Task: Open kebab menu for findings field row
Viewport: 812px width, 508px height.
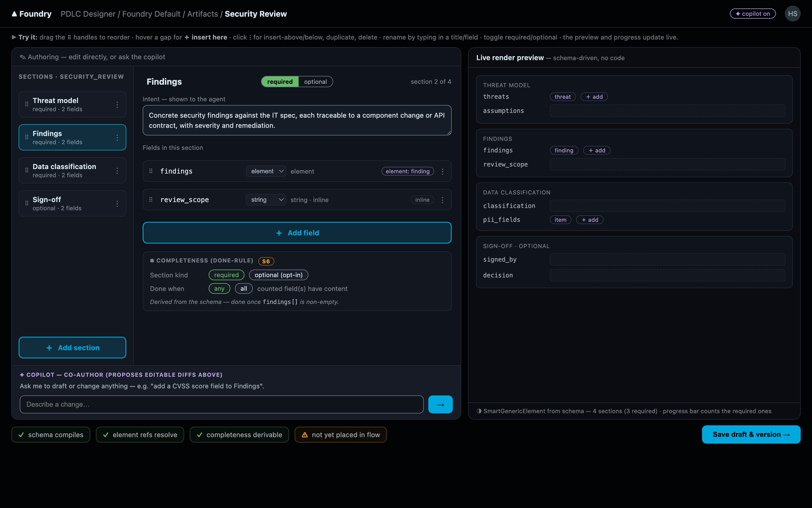Action: (443, 171)
